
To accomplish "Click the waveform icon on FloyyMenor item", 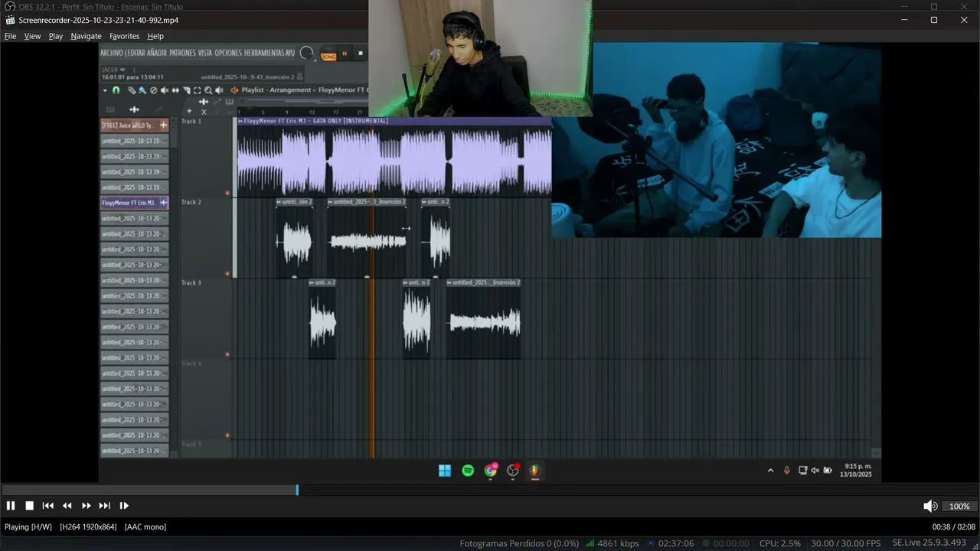I will [163, 203].
